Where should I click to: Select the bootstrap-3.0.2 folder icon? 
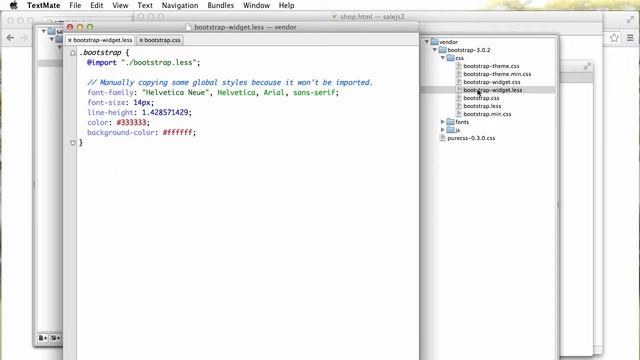pos(442,50)
